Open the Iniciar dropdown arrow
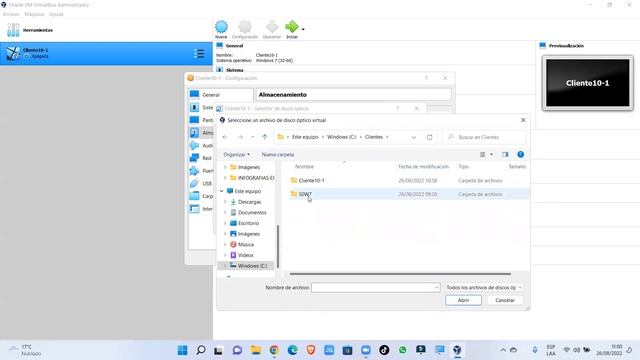Image resolution: width=640 pixels, height=360 pixels. click(303, 29)
